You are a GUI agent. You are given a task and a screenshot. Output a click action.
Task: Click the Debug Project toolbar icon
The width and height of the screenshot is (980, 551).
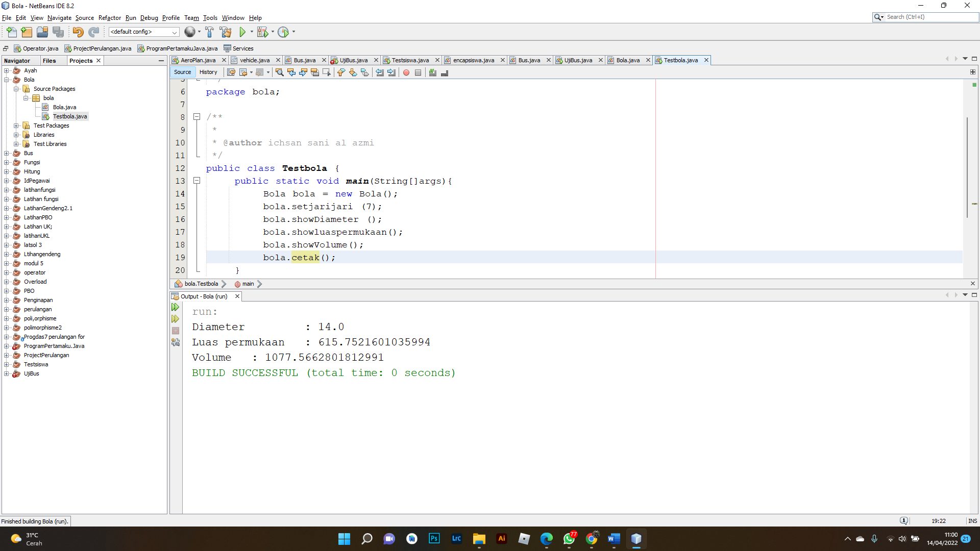[x=262, y=32]
